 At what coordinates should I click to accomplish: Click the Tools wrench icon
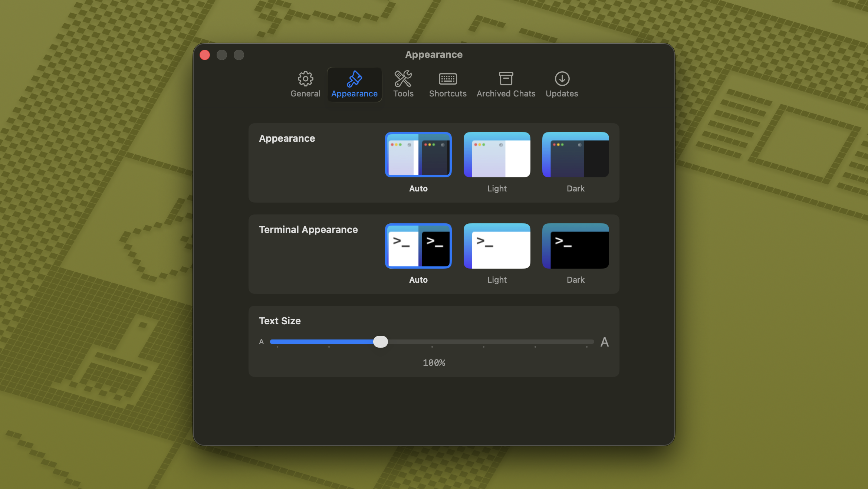pos(403,79)
